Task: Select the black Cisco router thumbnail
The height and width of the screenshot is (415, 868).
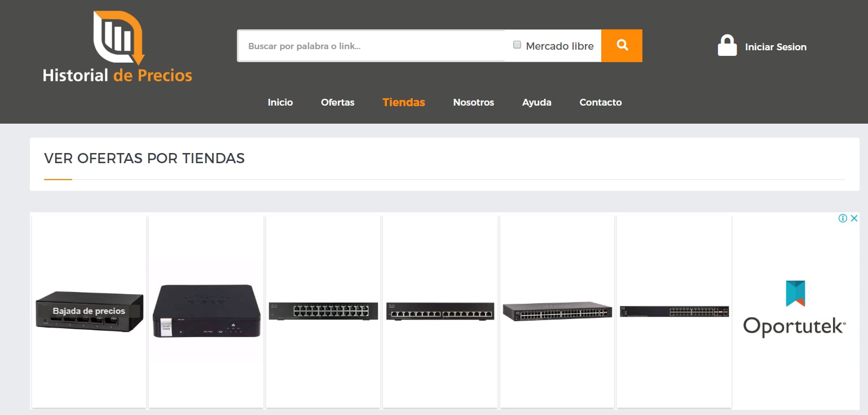Action: pos(206,311)
